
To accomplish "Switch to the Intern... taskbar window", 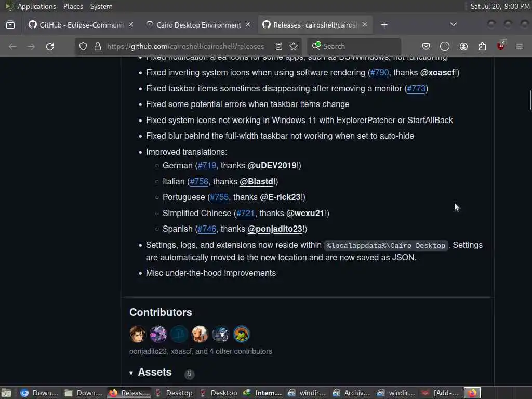I will pyautogui.click(x=262, y=393).
